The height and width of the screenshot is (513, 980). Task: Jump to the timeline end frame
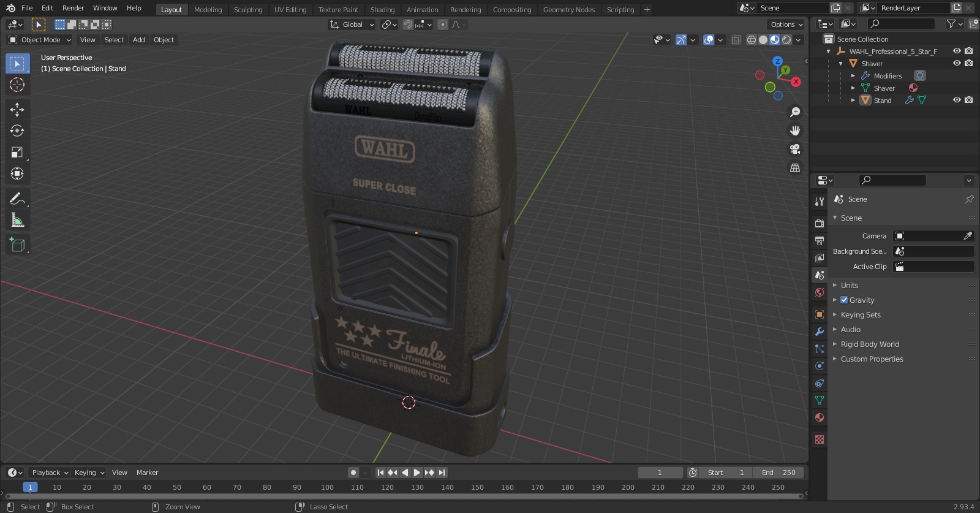[x=442, y=473]
